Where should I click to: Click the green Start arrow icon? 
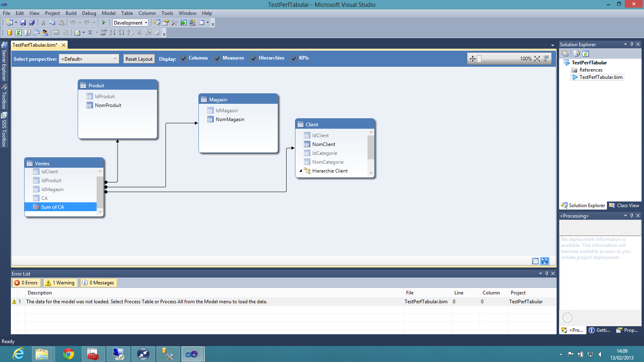pyautogui.click(x=104, y=23)
